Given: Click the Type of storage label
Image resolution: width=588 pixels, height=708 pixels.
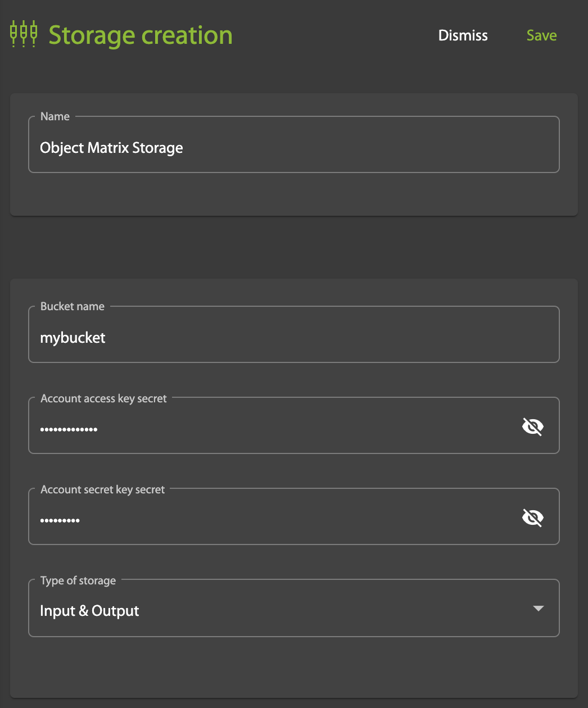Looking at the screenshot, I should (78, 580).
